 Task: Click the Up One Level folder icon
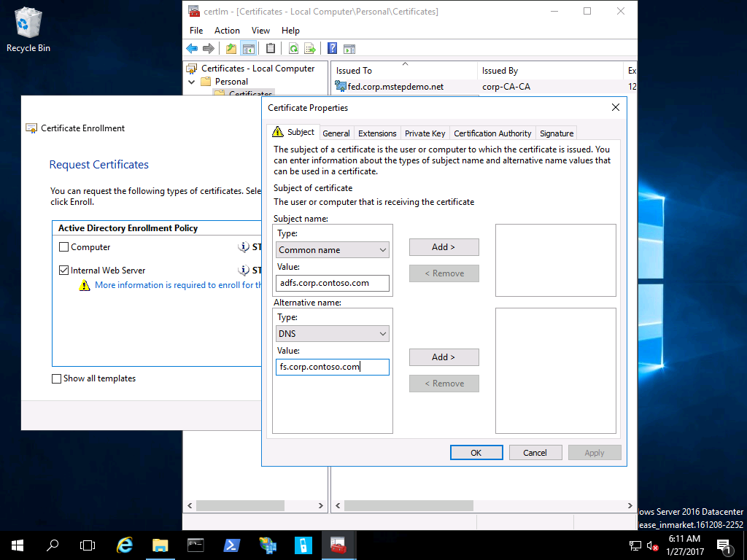231,49
